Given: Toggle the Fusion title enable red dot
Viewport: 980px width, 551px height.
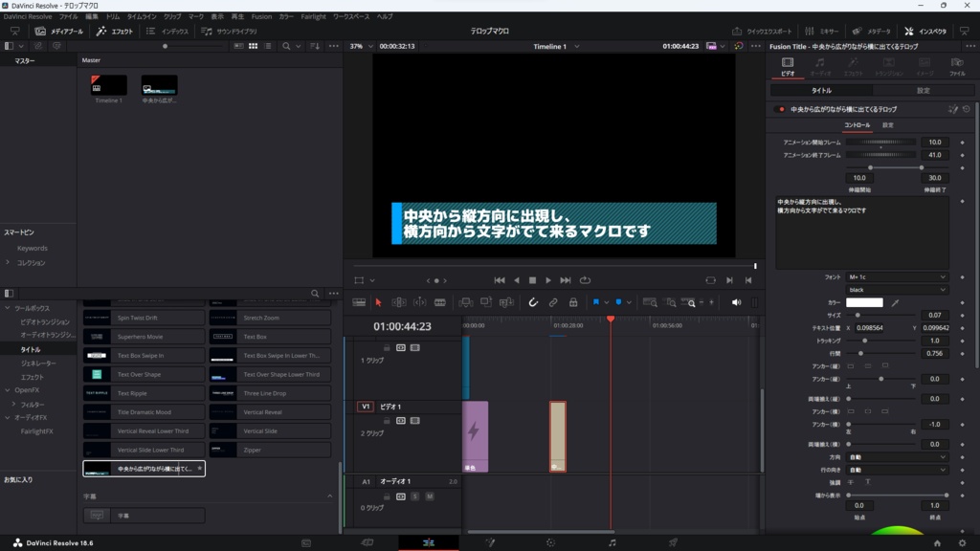Looking at the screenshot, I should [x=781, y=109].
